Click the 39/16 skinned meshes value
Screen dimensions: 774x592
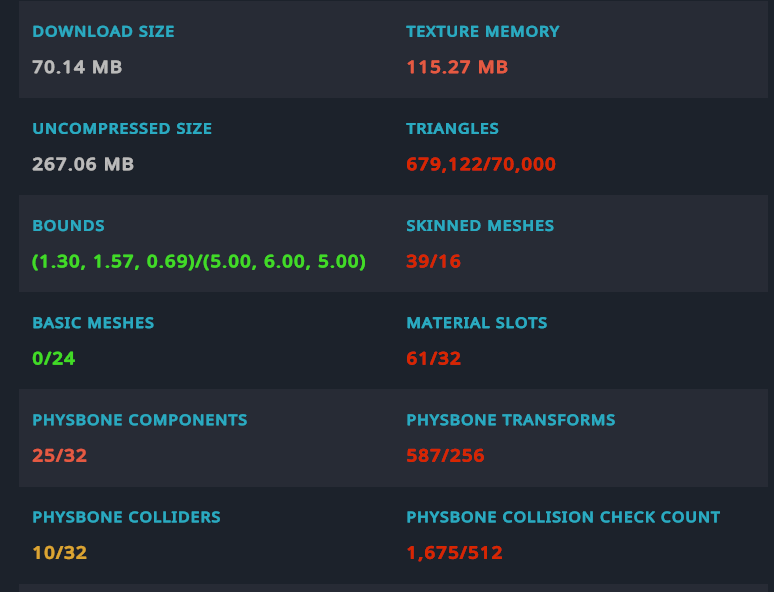point(433,262)
